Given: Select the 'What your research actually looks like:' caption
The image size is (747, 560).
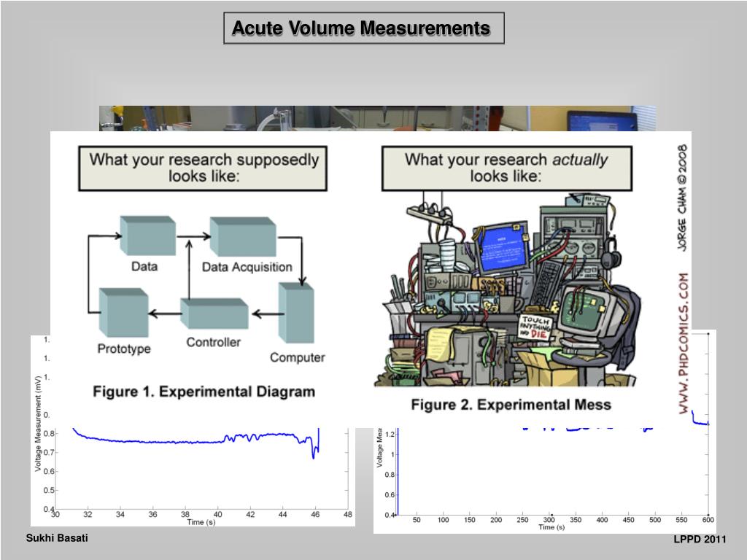Looking at the screenshot, I should [x=507, y=168].
